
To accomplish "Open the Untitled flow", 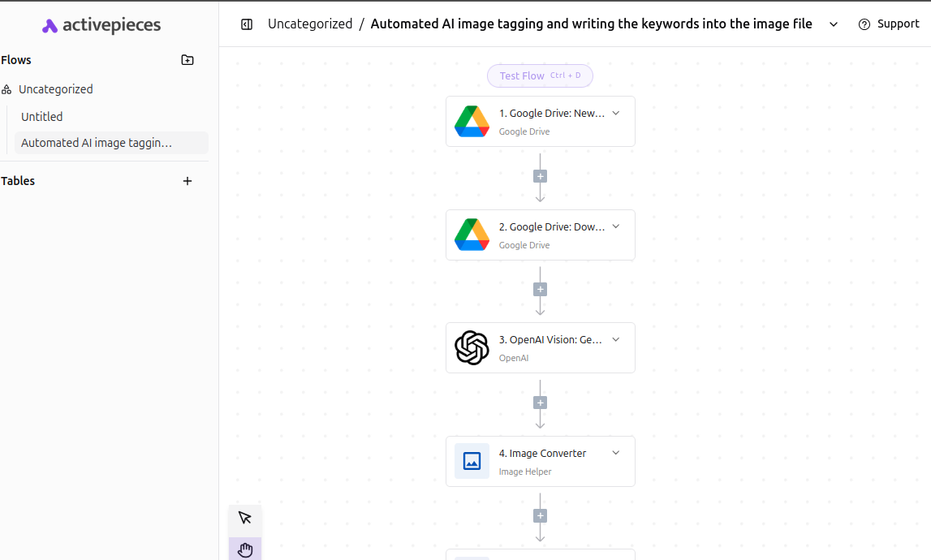I will (x=42, y=117).
